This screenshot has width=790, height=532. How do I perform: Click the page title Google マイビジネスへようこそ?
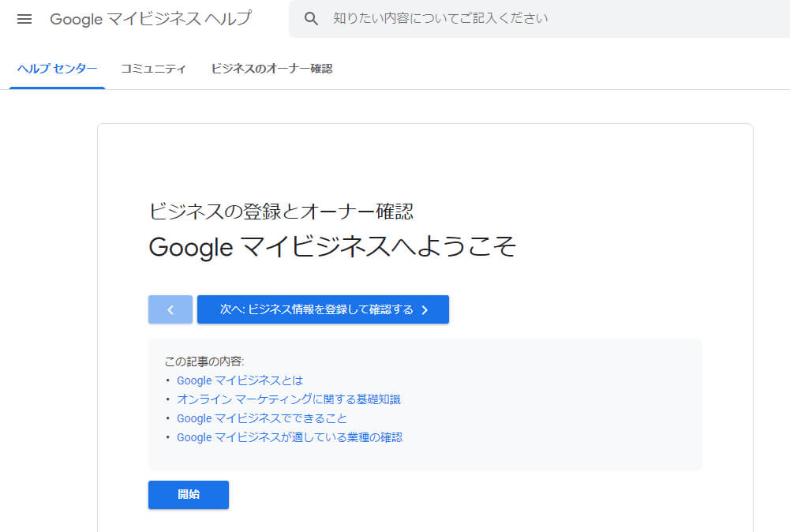click(332, 247)
